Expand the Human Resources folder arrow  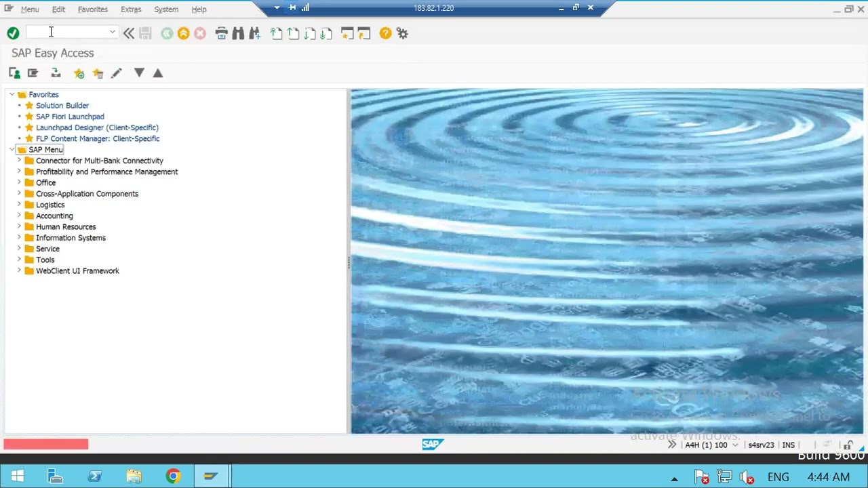point(19,226)
